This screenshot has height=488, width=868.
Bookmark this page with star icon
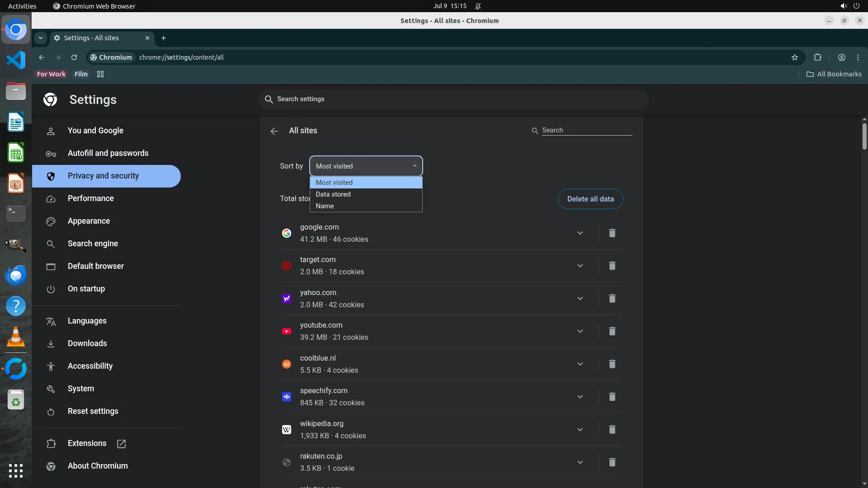point(795,57)
